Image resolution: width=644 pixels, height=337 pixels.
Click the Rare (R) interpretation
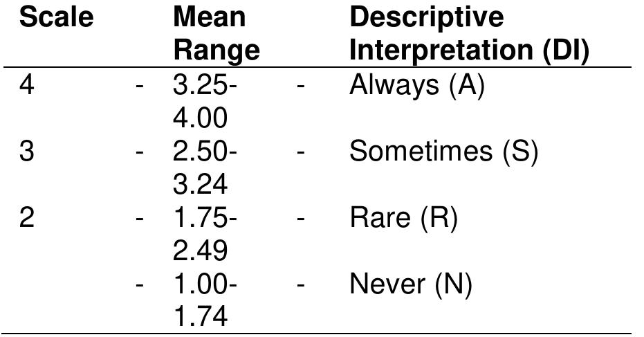(x=403, y=218)
